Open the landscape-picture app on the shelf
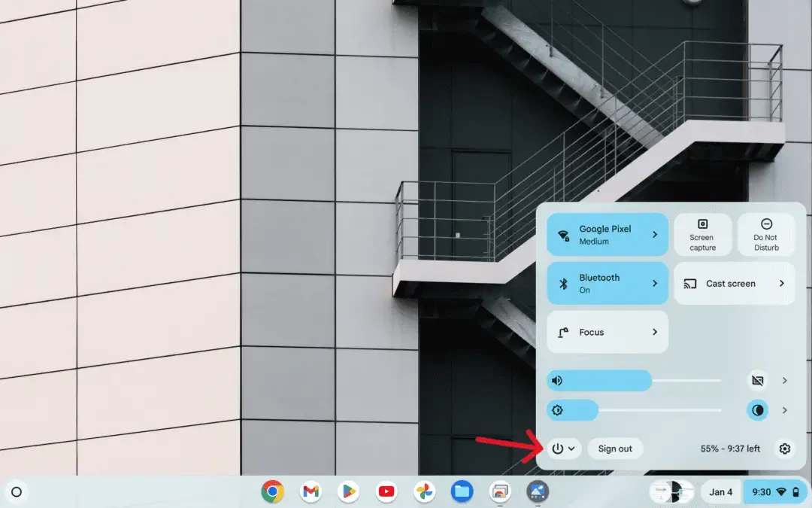 click(x=538, y=491)
